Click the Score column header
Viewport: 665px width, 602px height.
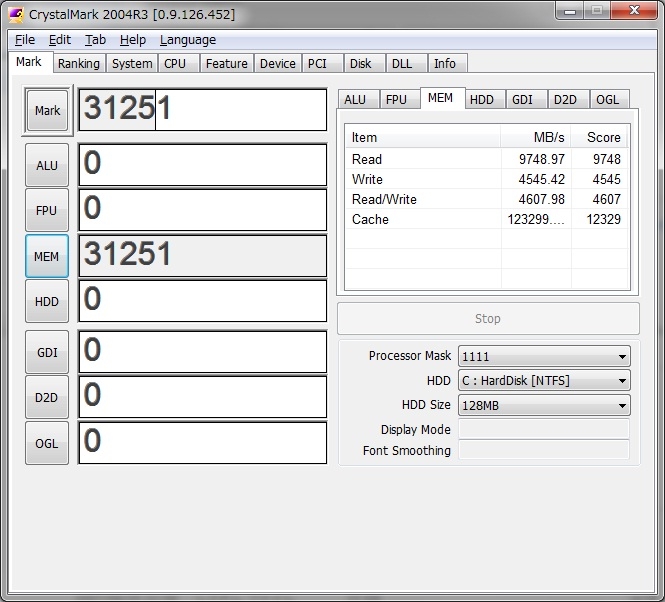tap(603, 137)
